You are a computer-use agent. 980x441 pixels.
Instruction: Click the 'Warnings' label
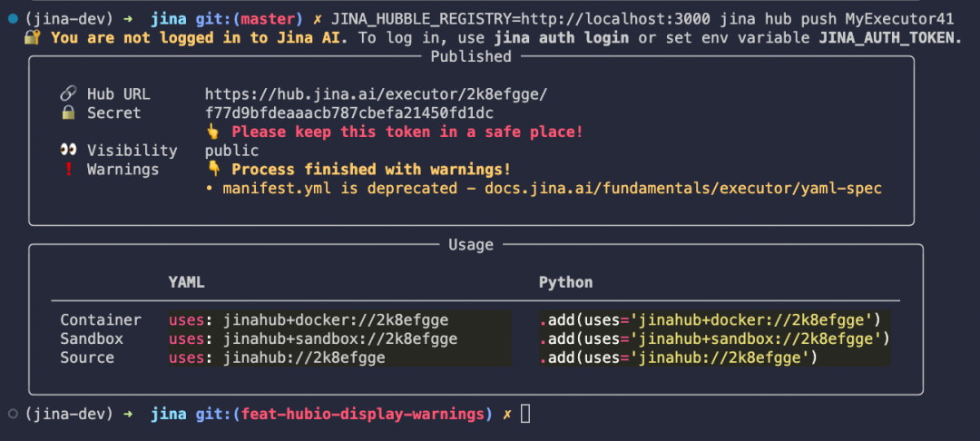pos(123,170)
